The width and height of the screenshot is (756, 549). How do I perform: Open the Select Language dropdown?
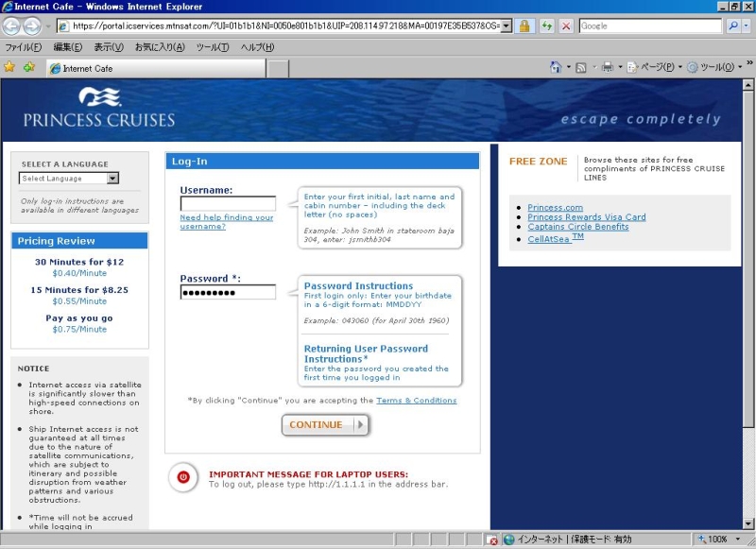[x=68, y=179]
